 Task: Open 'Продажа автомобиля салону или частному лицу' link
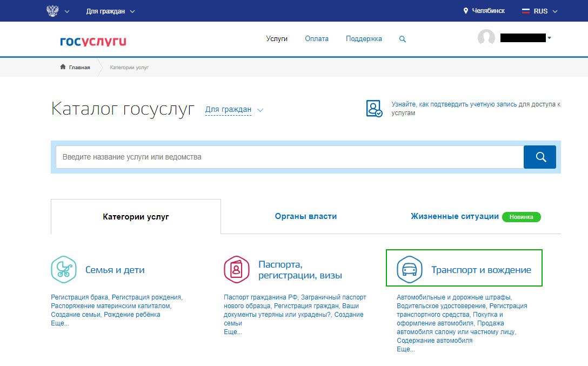[x=456, y=328]
